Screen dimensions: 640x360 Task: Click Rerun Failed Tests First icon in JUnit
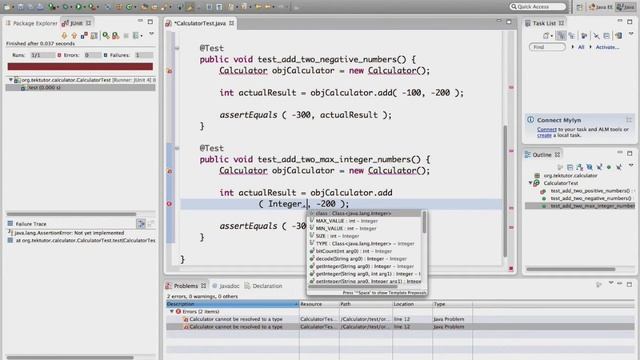(x=116, y=36)
